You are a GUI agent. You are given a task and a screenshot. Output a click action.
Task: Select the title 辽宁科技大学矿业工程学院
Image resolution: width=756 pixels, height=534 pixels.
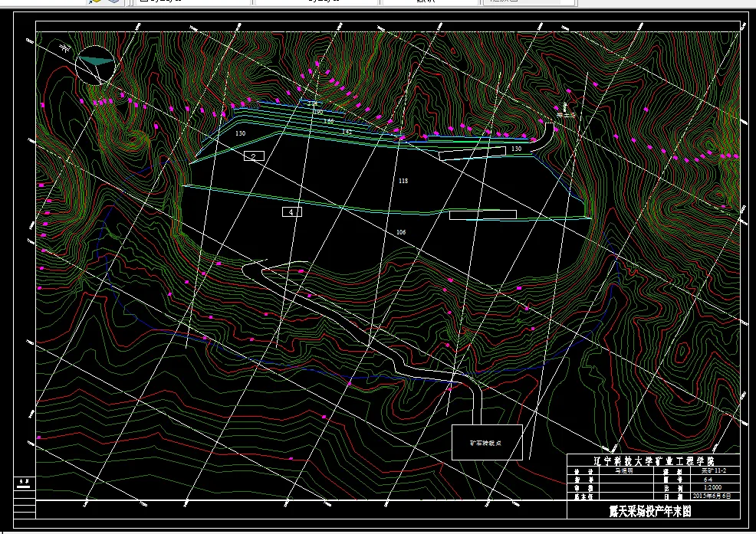[653, 461]
